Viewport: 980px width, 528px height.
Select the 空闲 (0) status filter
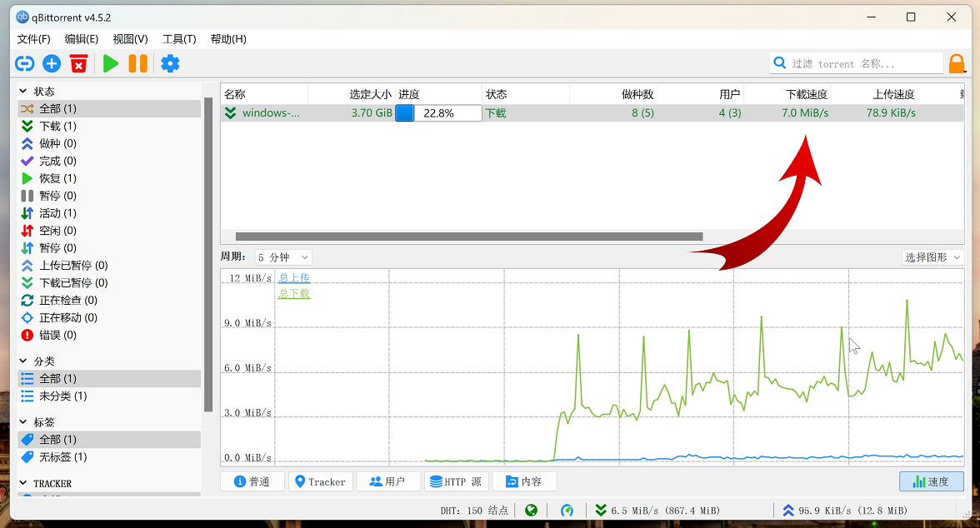(109, 231)
